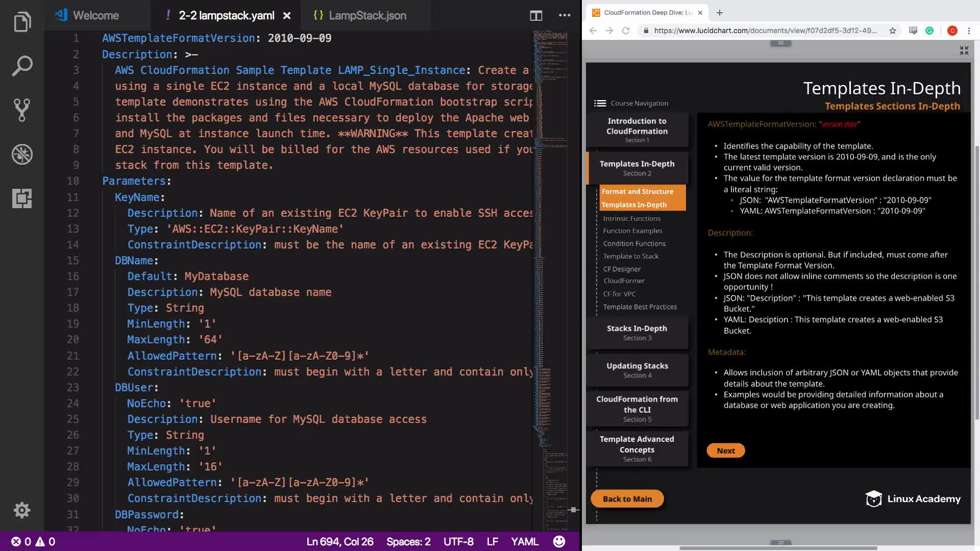
Task: Open the YAML language mode selector
Action: click(524, 541)
